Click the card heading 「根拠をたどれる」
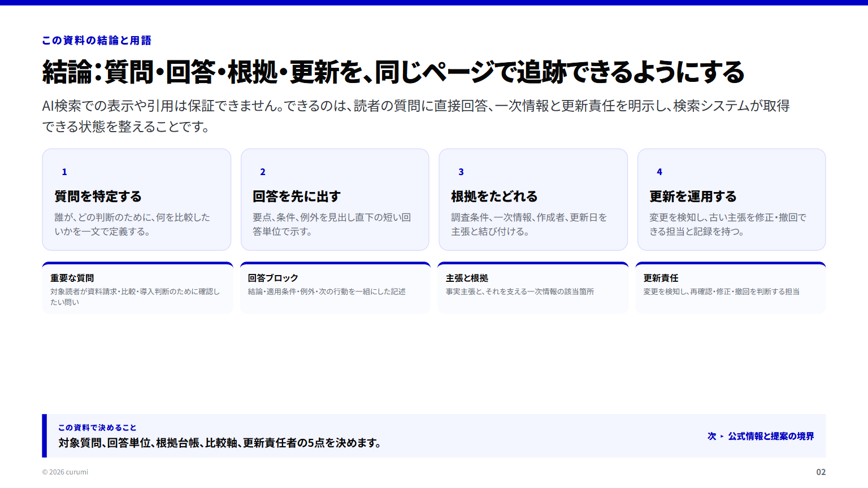Screen dimensions: 868x488 (x=494, y=197)
